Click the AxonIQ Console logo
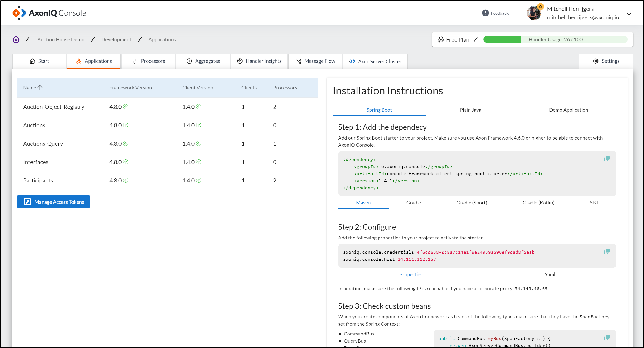644x348 pixels. (49, 13)
